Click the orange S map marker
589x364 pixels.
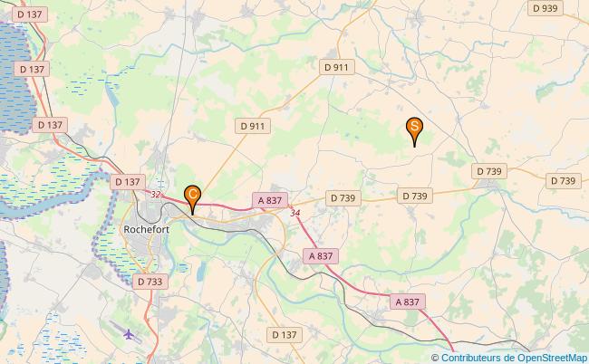[x=414, y=131]
